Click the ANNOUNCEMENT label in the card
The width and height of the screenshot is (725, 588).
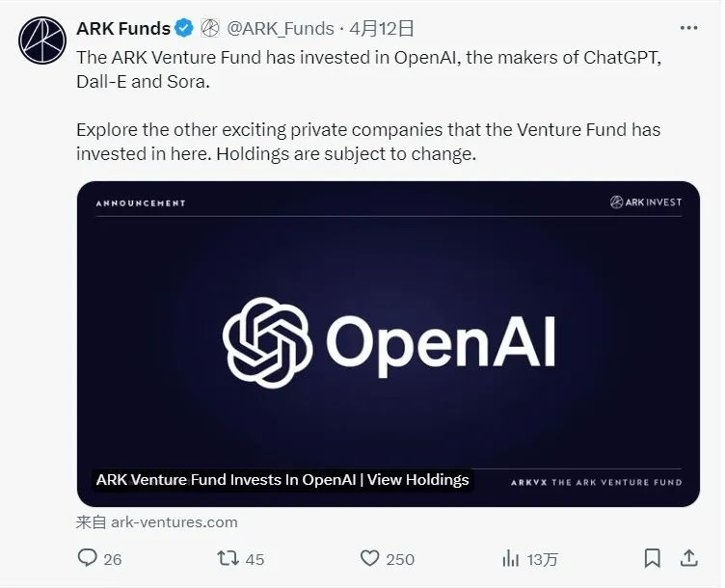(141, 203)
